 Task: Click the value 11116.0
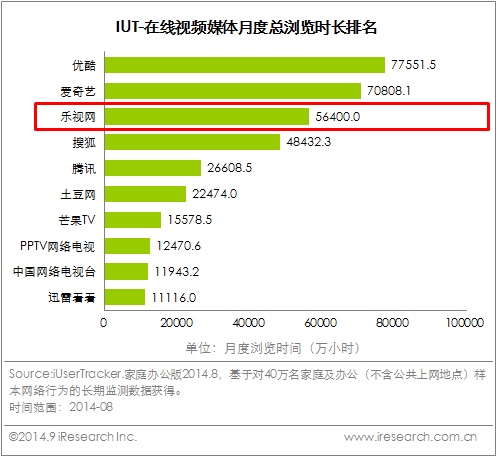[174, 297]
